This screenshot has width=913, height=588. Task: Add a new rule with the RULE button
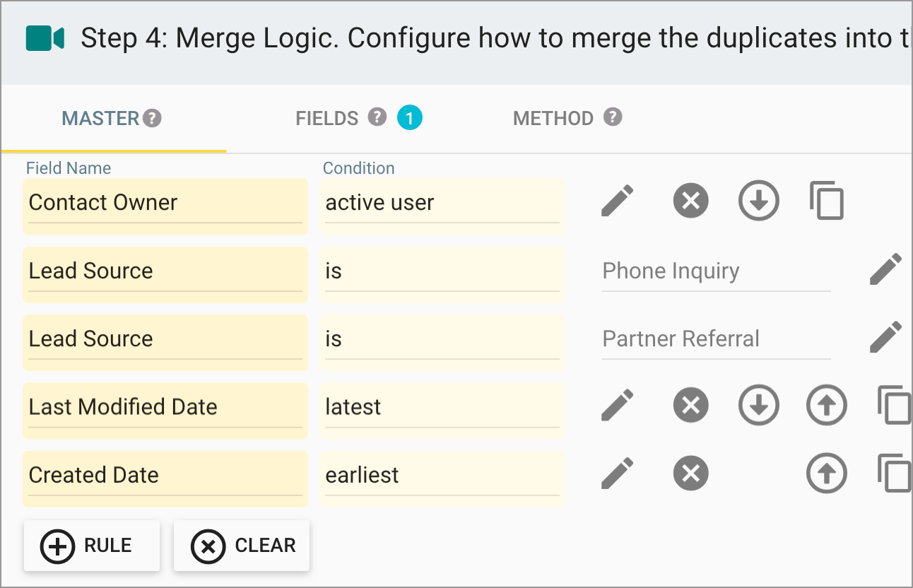pyautogui.click(x=91, y=545)
